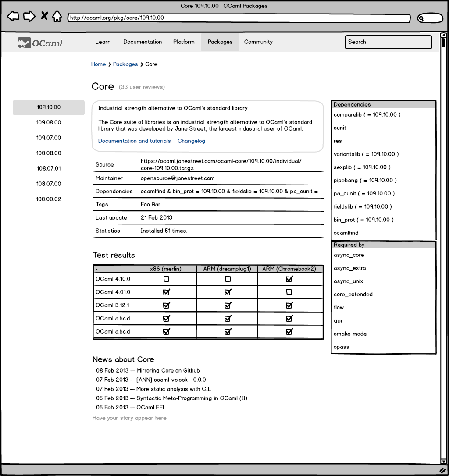
Task: Click the browser URL address bar
Action: tap(239, 18)
